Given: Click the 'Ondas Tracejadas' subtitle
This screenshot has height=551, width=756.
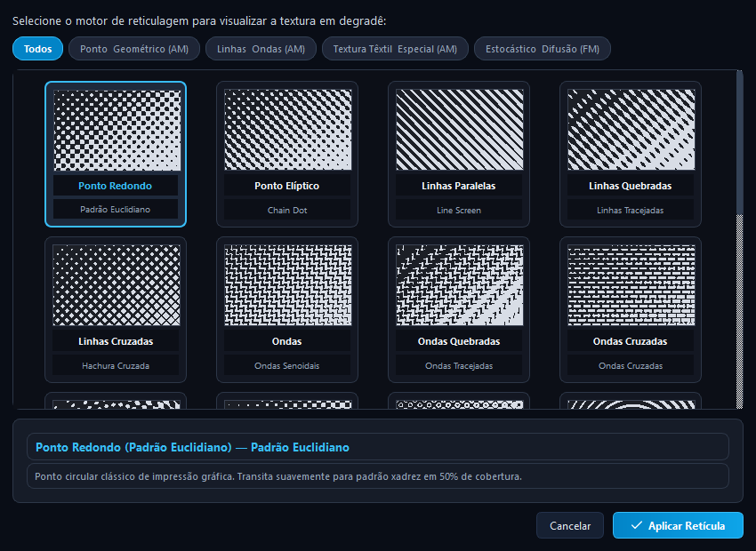Looking at the screenshot, I should pos(459,366).
